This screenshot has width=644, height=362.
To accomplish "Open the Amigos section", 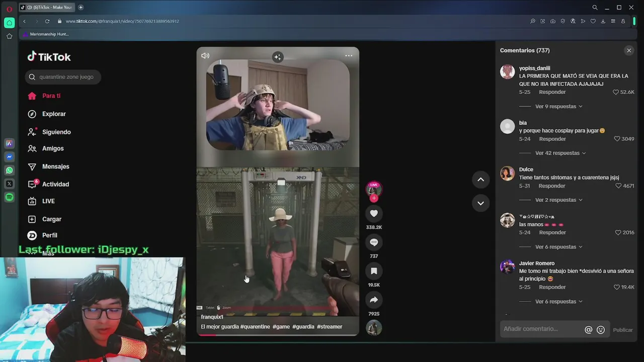I will 46,148.
